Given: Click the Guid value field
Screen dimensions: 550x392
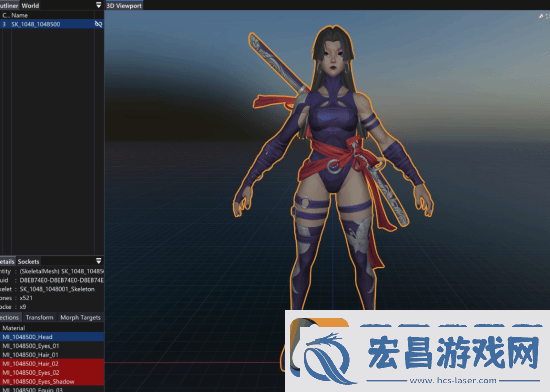Looking at the screenshot, I should point(61,280).
